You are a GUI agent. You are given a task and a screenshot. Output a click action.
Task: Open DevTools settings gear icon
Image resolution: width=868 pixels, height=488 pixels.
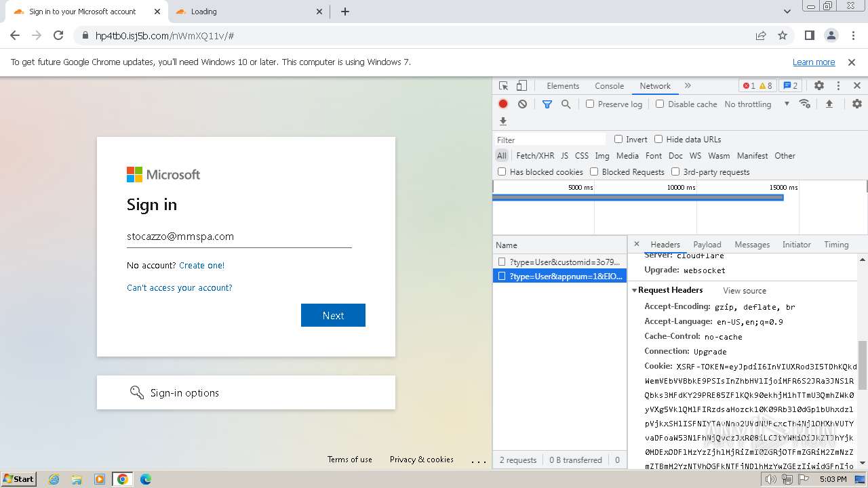[819, 86]
